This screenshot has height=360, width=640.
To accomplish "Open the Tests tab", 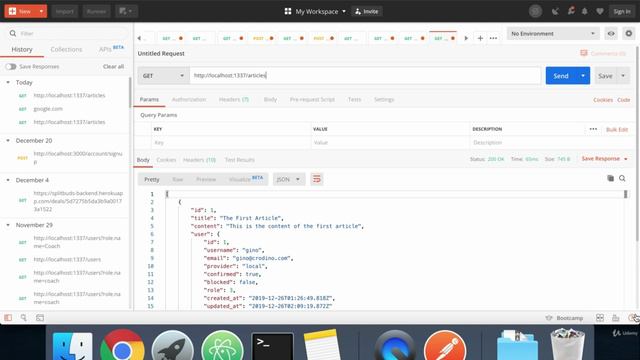I will click(x=354, y=100).
